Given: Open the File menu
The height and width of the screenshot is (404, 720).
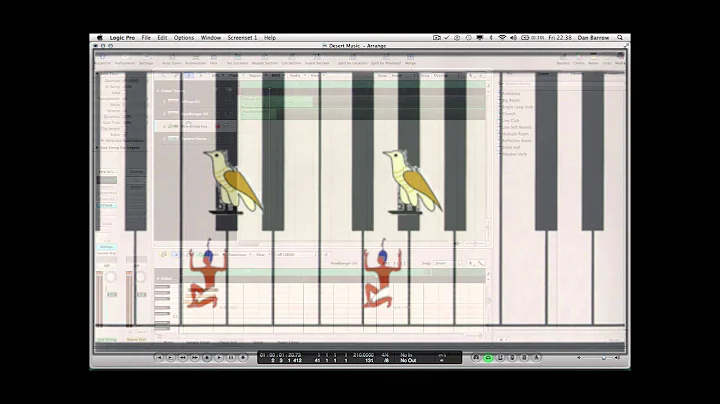Looking at the screenshot, I should tap(146, 38).
